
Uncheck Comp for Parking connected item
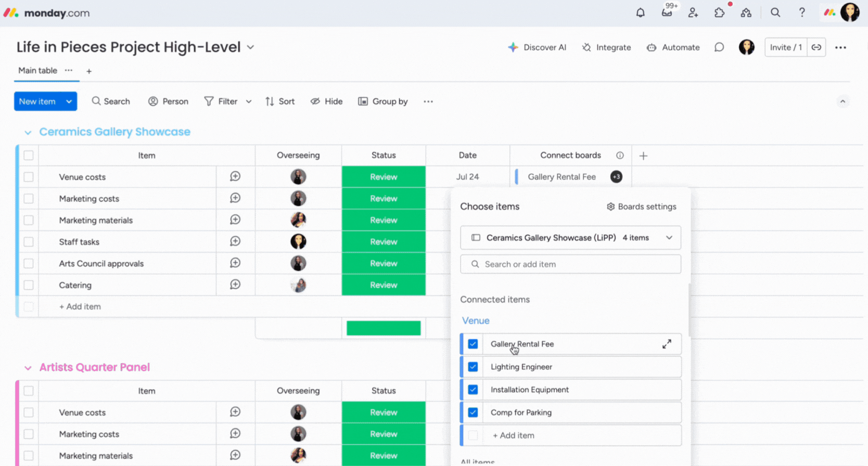(473, 412)
